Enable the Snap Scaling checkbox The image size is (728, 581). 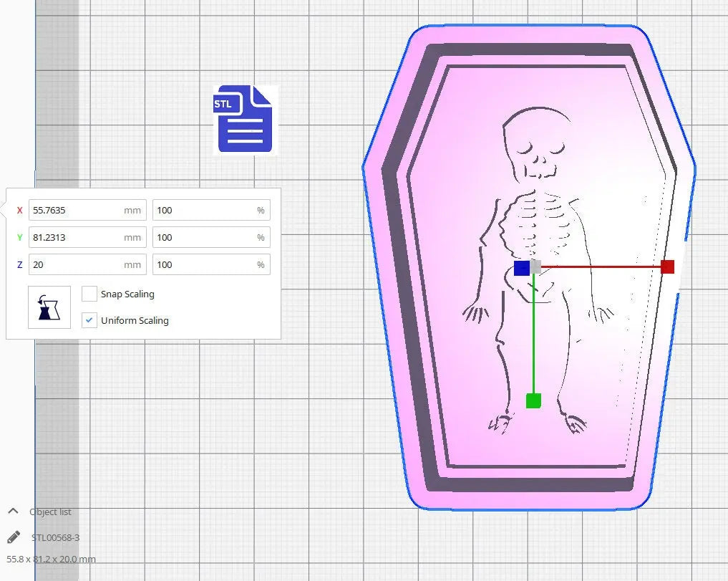coord(89,294)
